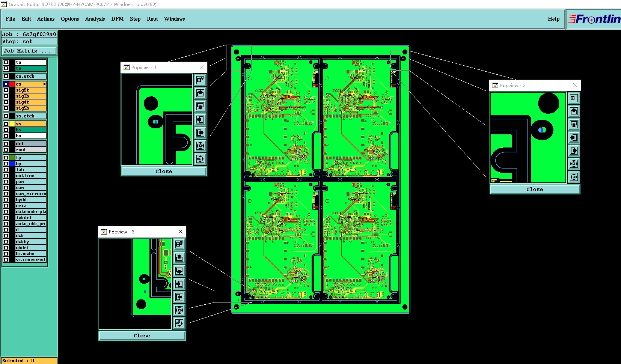Select the 'ss.etch' layer name

point(30,116)
